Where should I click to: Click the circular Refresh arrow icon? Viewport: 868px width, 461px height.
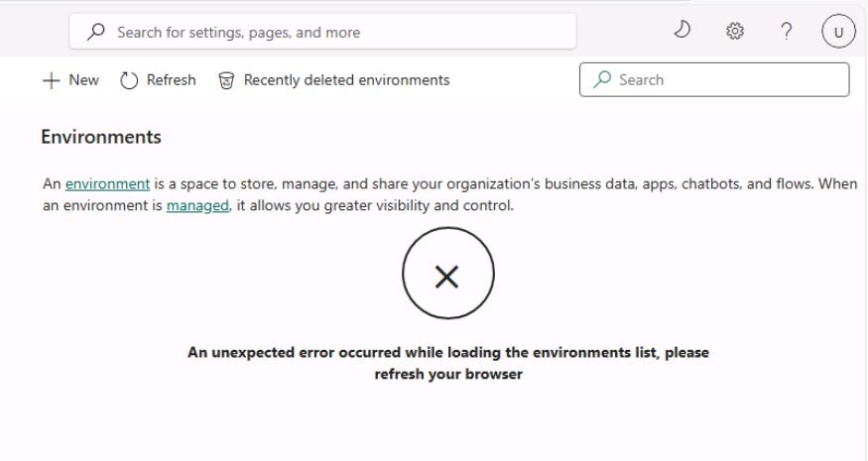[129, 80]
